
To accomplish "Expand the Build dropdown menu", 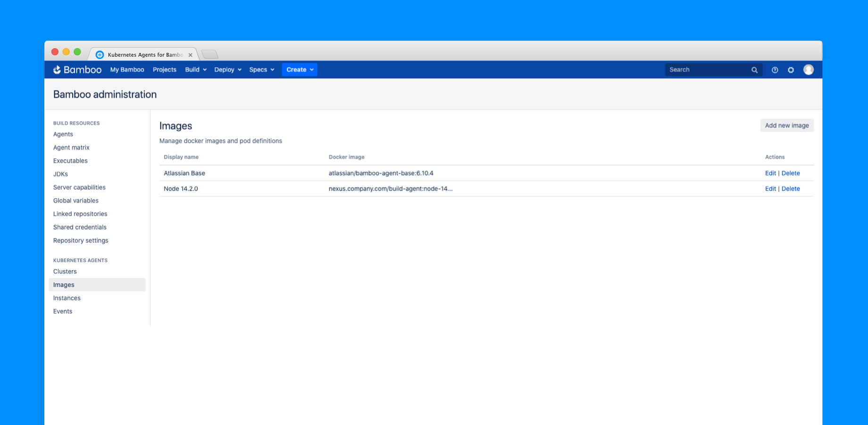I will 196,69.
